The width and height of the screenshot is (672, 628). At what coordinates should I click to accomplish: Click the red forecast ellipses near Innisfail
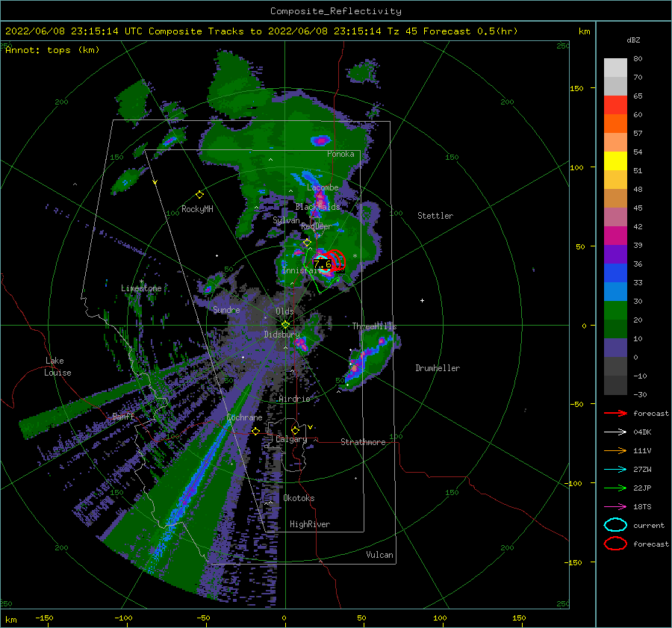337,260
